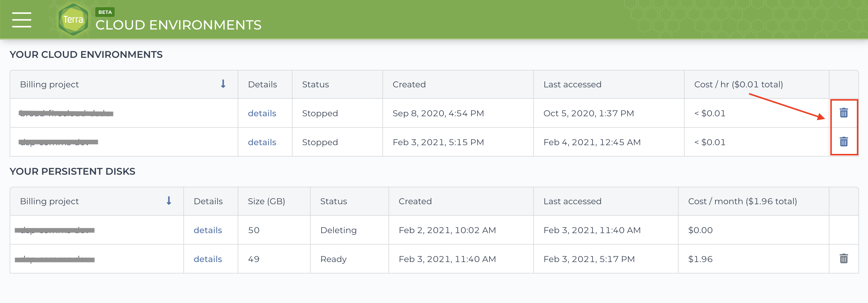Click the Terra hexagon logo
The image size is (868, 303).
73,20
